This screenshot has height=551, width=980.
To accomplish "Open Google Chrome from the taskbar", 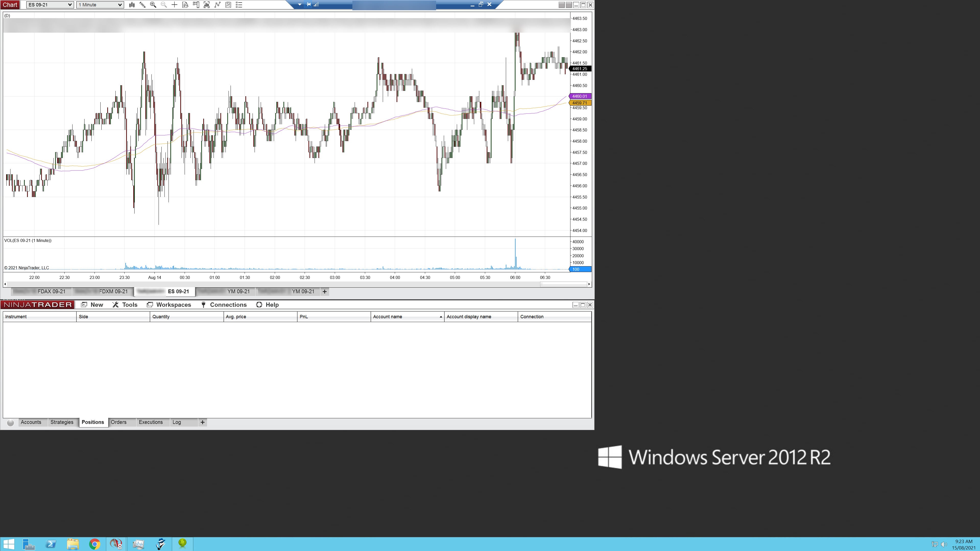I will pyautogui.click(x=94, y=544).
